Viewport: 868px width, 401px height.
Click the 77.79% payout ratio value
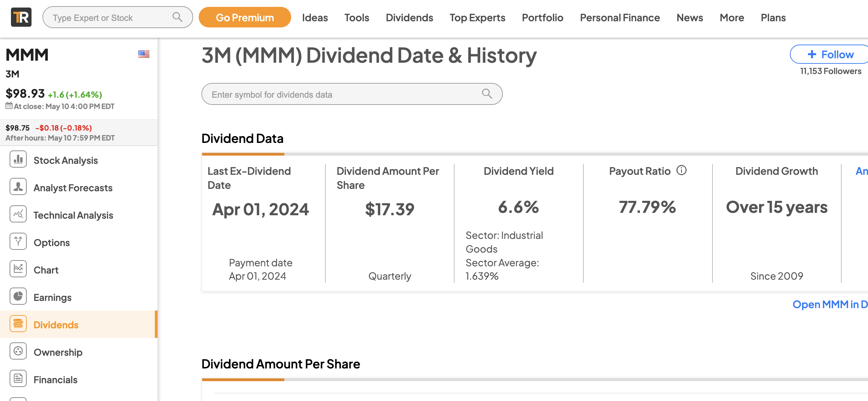[647, 207]
